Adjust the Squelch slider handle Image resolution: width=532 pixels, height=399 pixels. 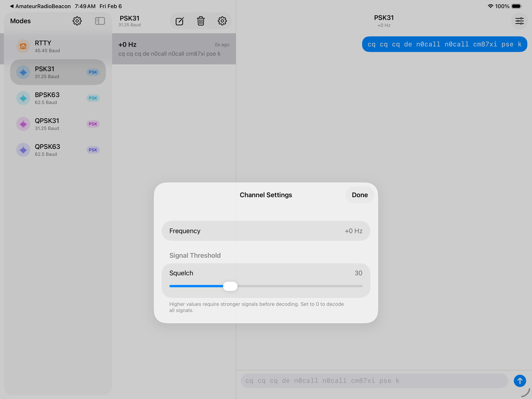pyautogui.click(x=230, y=286)
